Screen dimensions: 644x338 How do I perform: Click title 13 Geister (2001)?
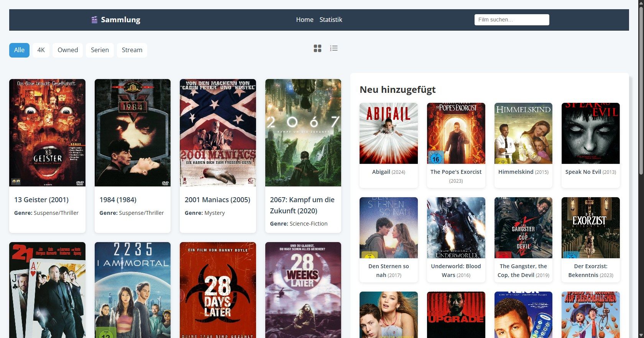point(41,200)
